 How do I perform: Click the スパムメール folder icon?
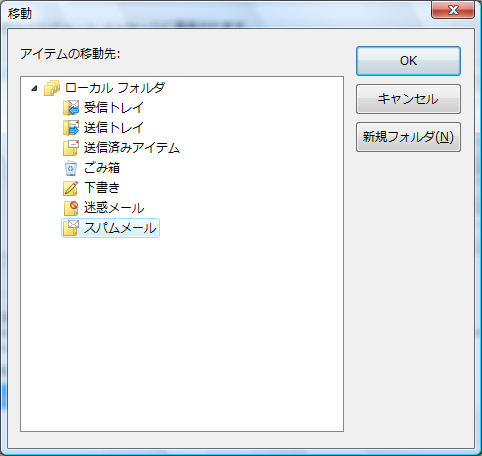(71, 228)
